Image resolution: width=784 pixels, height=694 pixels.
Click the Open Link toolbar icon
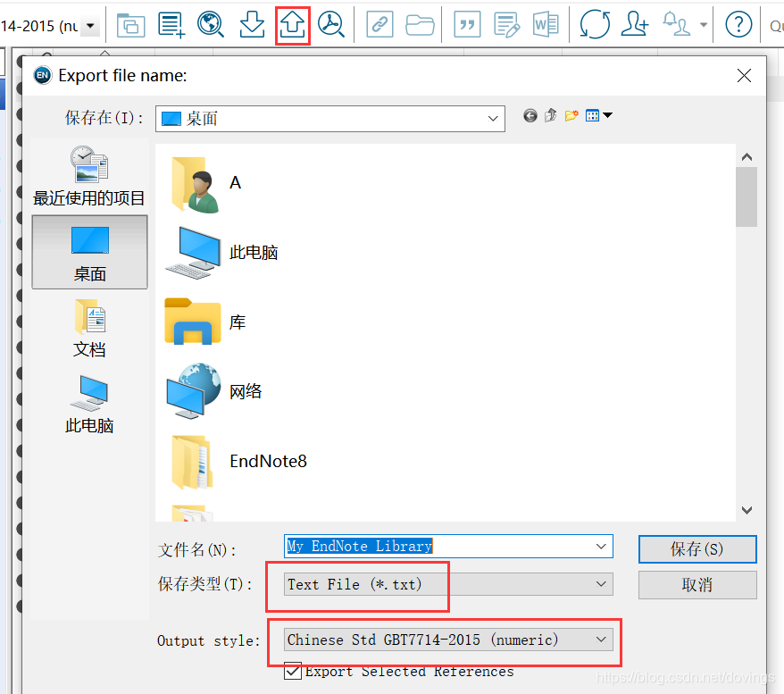[379, 24]
